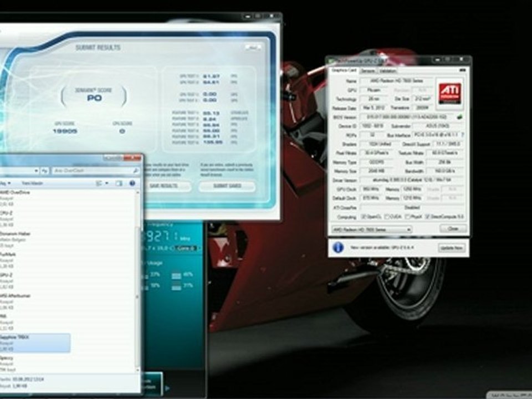Open the Explorer address bar dropdown arrow
The height and width of the screenshot is (399, 532).
point(36,171)
